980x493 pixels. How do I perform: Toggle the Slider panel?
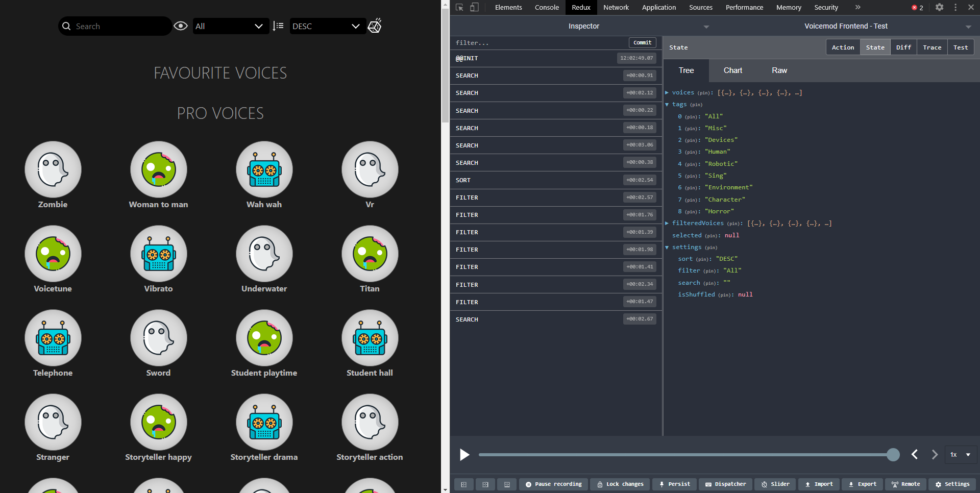pos(775,484)
